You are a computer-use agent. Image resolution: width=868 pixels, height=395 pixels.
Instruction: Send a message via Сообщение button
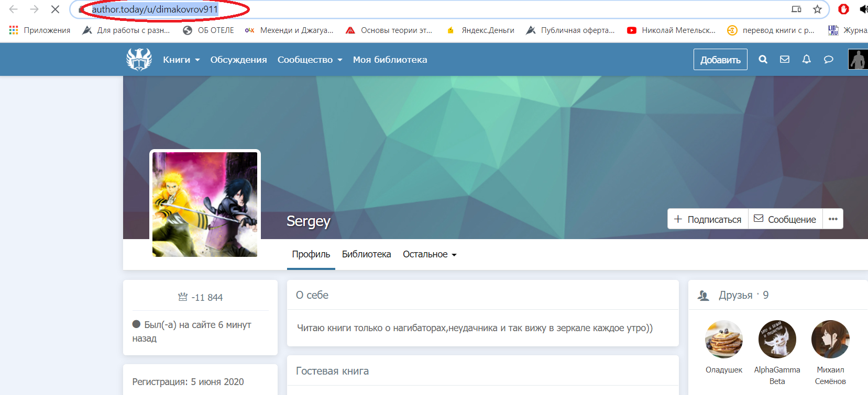tap(785, 219)
